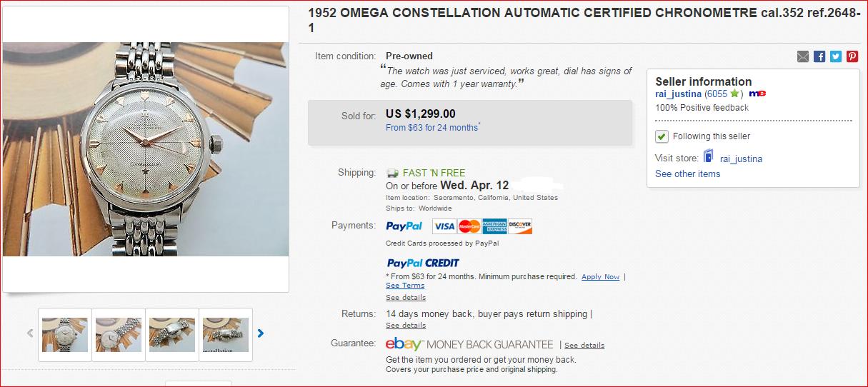Click 'See other items' link
The height and width of the screenshot is (387, 868).
point(687,174)
